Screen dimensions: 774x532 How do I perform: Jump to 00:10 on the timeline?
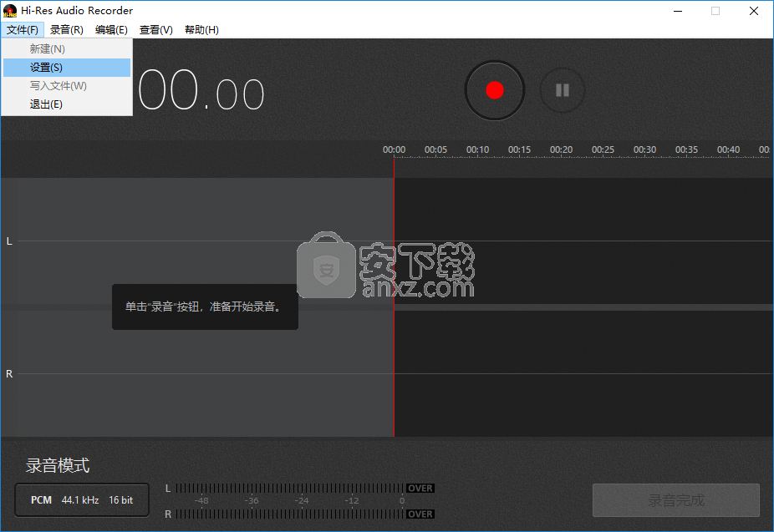click(478, 149)
